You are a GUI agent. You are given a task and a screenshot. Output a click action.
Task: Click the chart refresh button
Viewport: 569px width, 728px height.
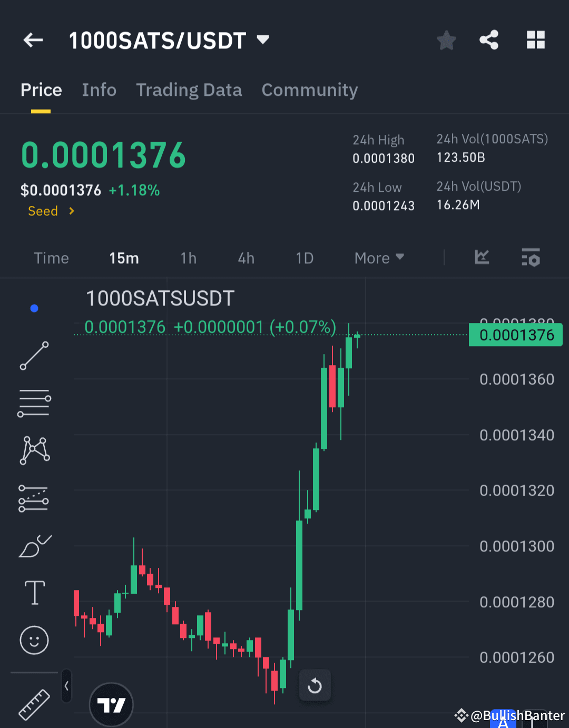pyautogui.click(x=315, y=685)
